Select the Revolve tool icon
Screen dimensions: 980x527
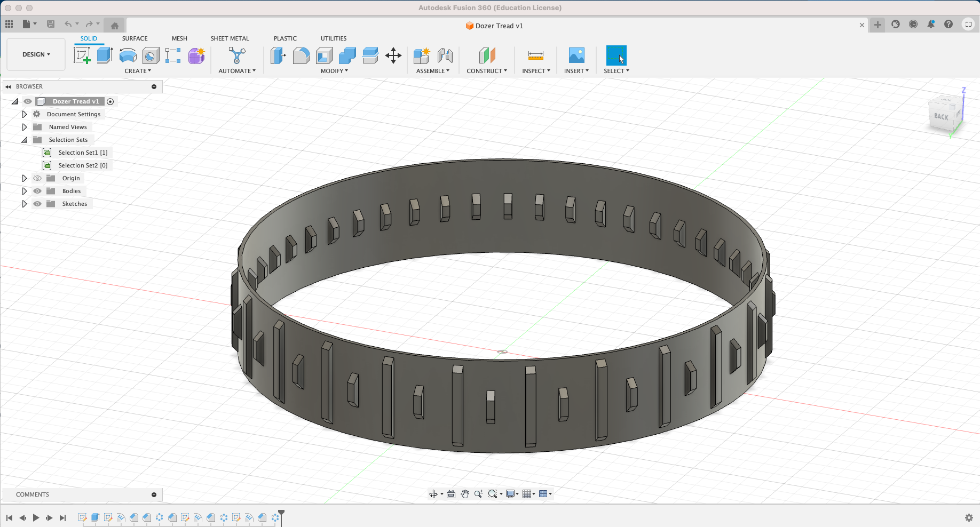pyautogui.click(x=128, y=55)
